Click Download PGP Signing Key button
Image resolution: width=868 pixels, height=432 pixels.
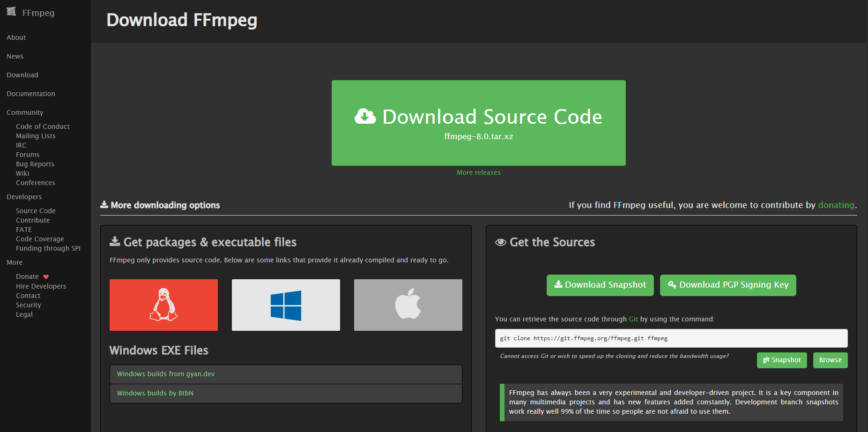click(728, 285)
